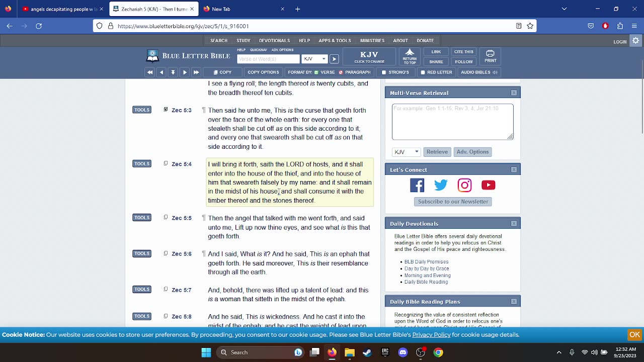Show the list of all Firefox tabs
The image size is (644, 362).
point(564,9)
